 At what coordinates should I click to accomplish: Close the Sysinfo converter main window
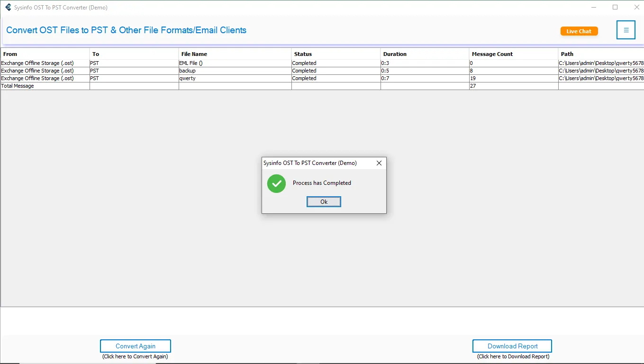tap(636, 7)
